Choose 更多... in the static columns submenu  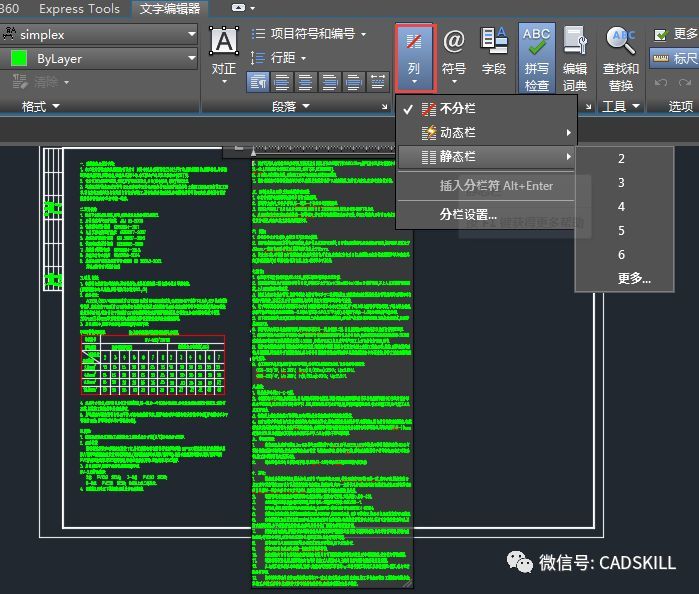(634, 279)
